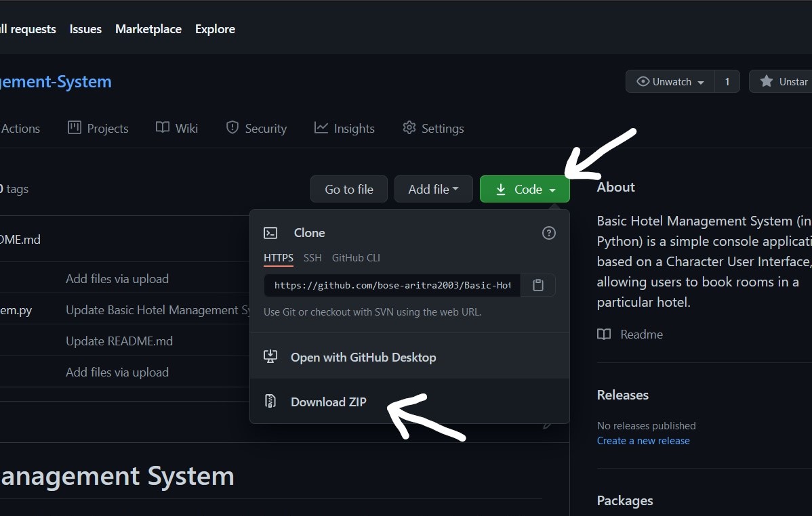812x516 pixels.
Task: Click the Go to file button
Action: (x=349, y=189)
